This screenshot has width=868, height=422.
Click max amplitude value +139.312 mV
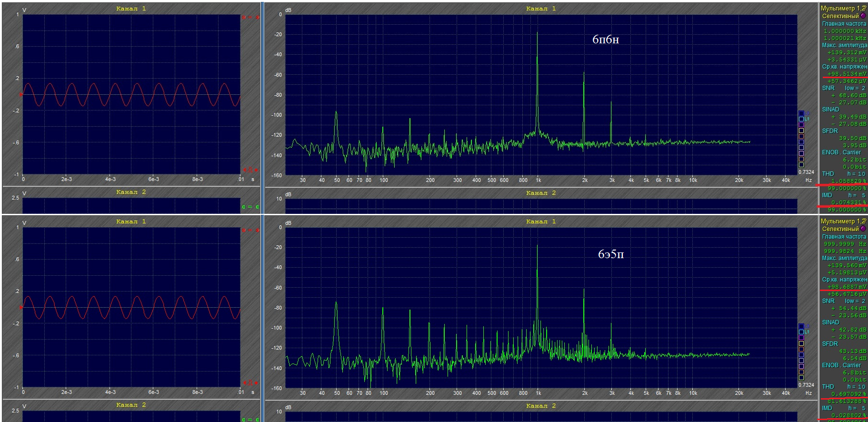tap(847, 52)
